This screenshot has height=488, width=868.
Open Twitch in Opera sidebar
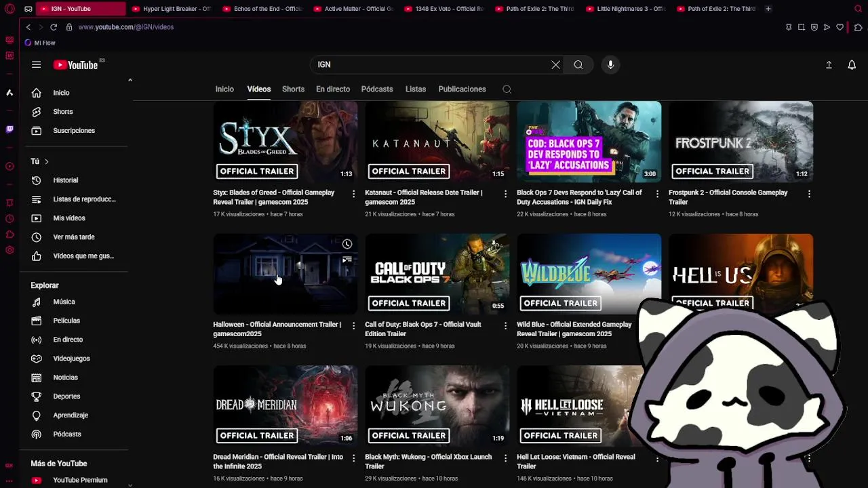[9, 129]
